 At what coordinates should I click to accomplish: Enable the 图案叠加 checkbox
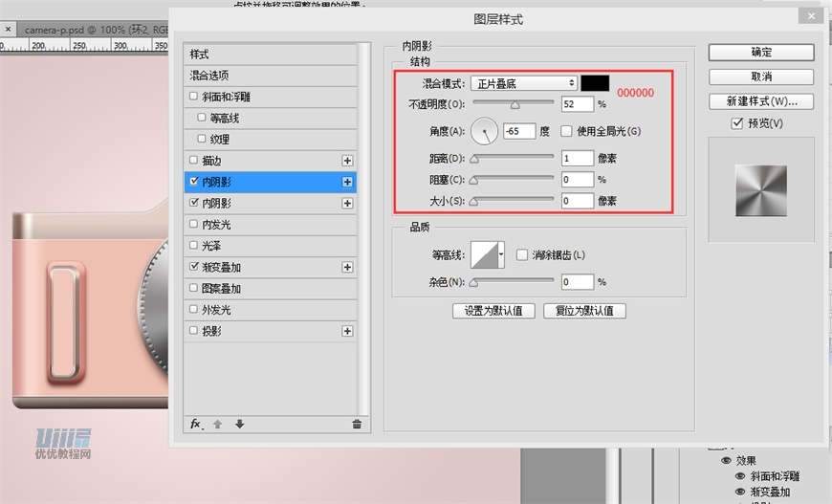pyautogui.click(x=194, y=288)
